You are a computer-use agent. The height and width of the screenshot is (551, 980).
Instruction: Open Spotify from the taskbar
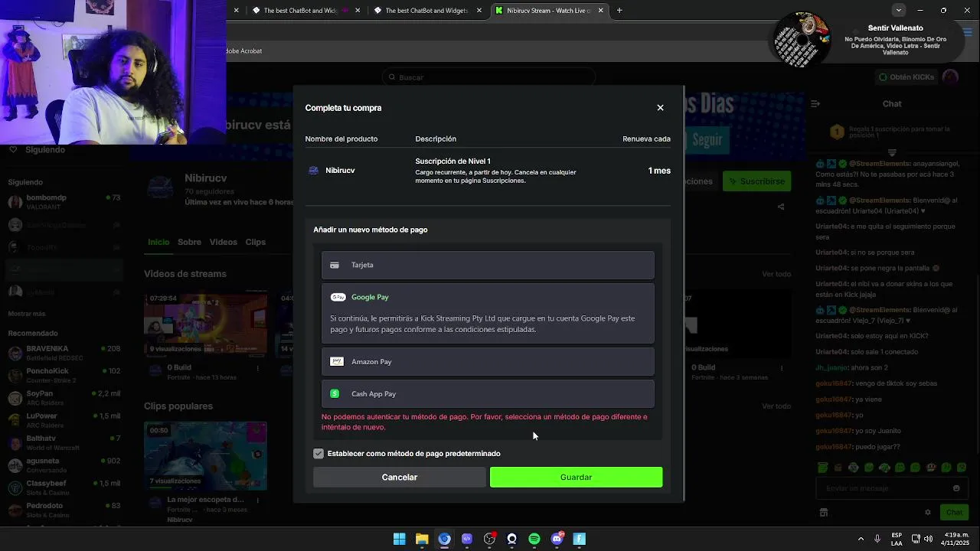[x=534, y=539]
